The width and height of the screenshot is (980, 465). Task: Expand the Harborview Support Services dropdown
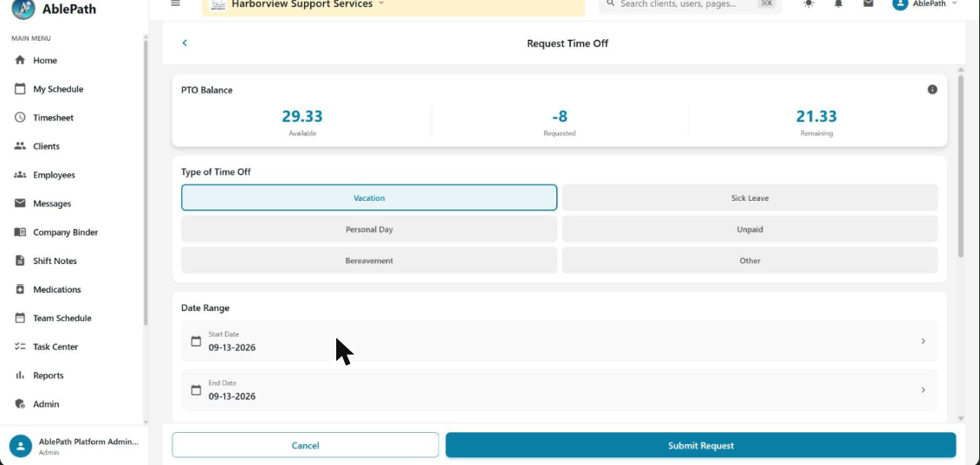click(382, 3)
